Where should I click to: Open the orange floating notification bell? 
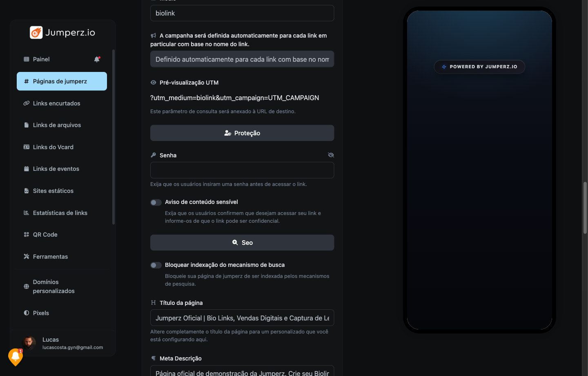16,357
